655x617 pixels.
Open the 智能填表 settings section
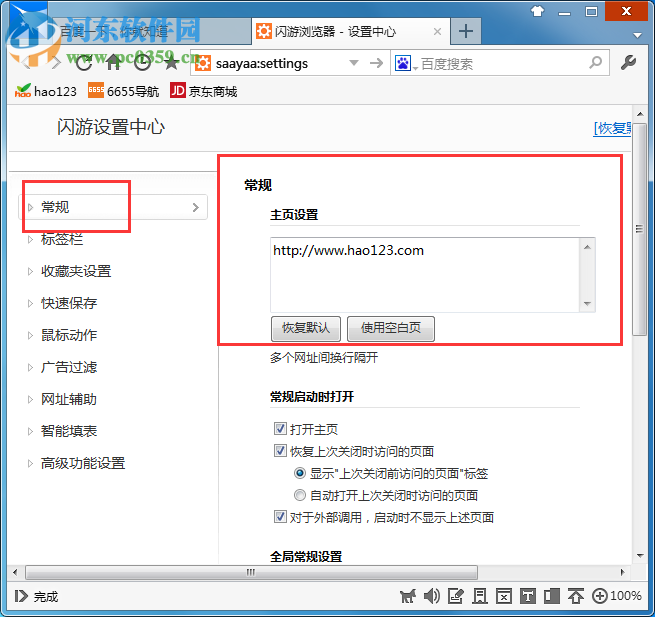tap(69, 431)
